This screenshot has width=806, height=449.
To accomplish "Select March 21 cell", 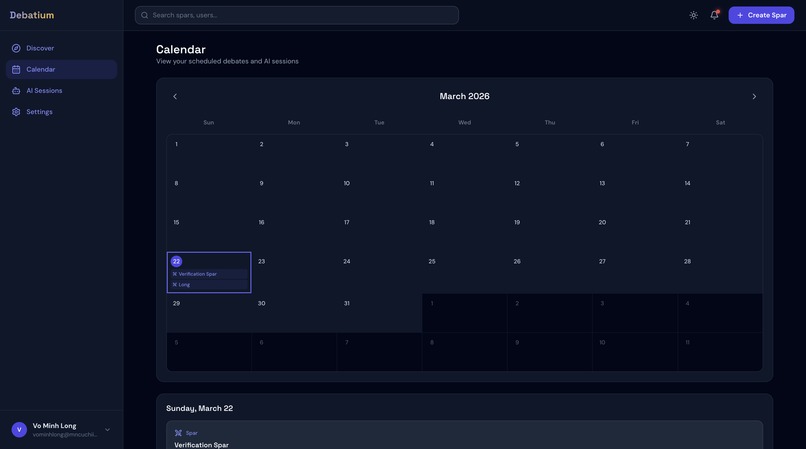I will click(x=720, y=232).
